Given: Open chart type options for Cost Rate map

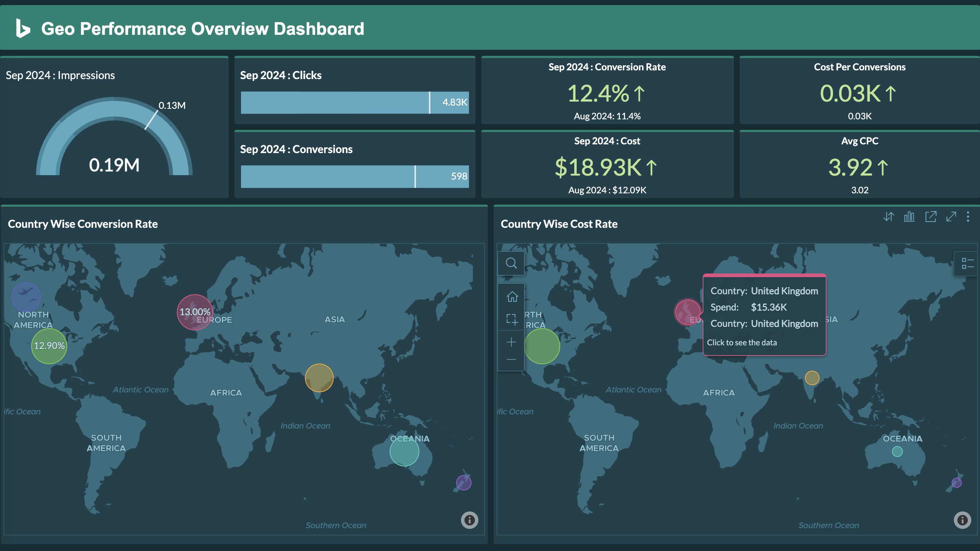Looking at the screenshot, I should (x=909, y=217).
